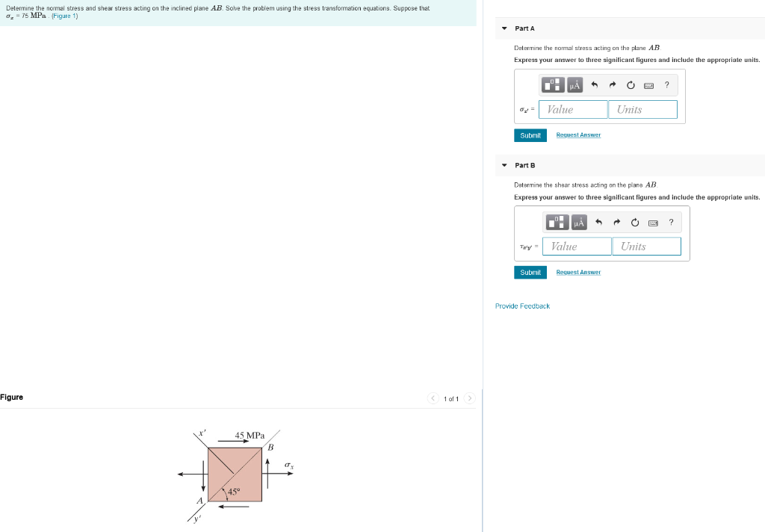Submit the Part B answer
Viewport: 765px width, 532px height.
click(x=530, y=272)
